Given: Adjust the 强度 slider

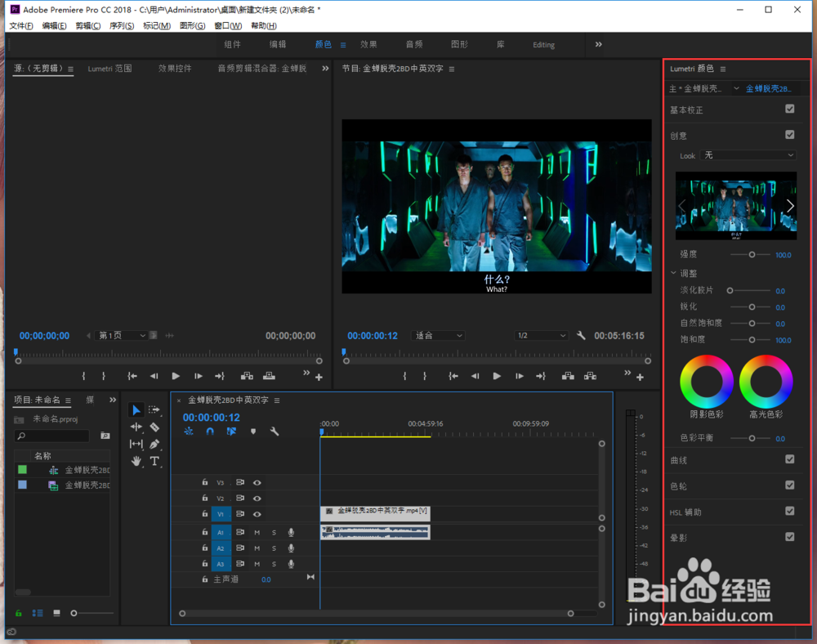Looking at the screenshot, I should pyautogui.click(x=751, y=255).
